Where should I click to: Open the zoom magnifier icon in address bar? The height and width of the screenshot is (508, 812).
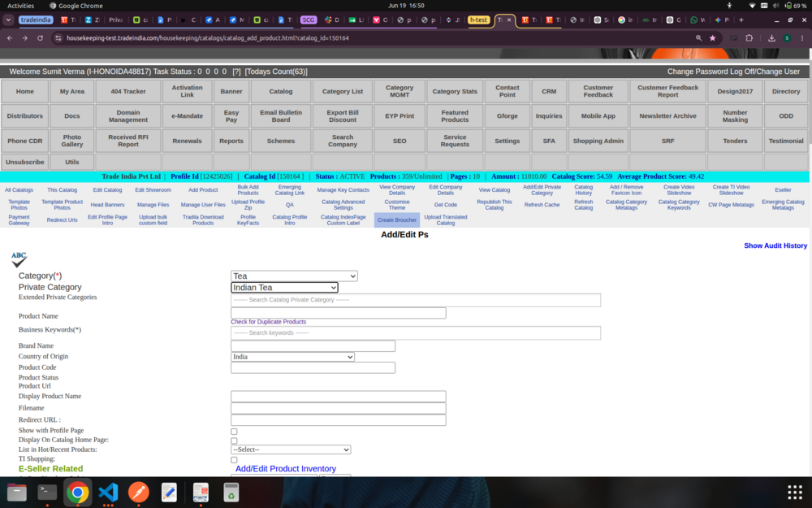[x=698, y=38]
